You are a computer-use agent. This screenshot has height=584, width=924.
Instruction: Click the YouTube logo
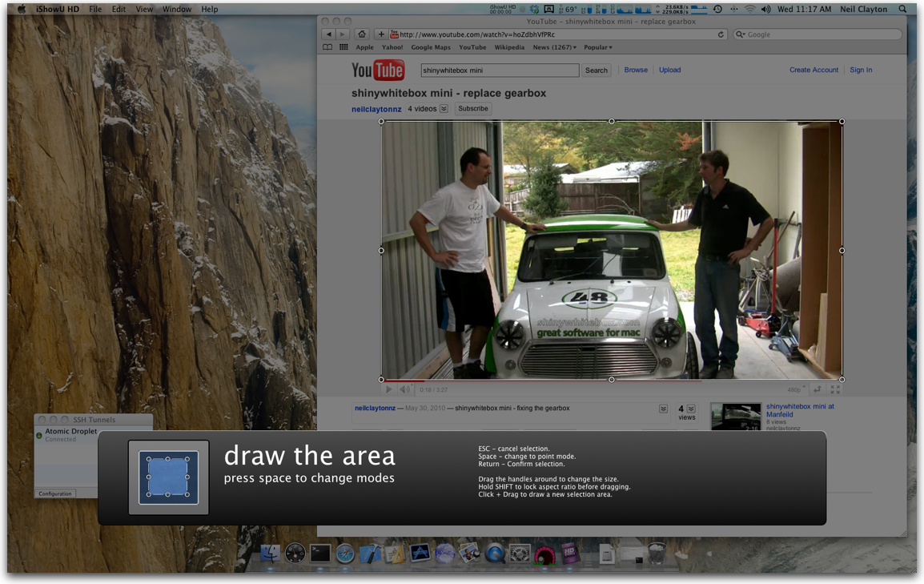point(378,70)
